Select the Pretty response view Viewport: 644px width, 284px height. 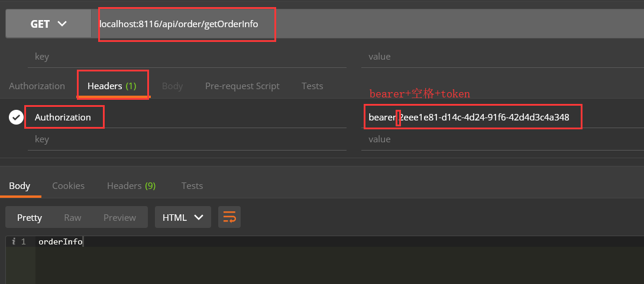(x=30, y=217)
